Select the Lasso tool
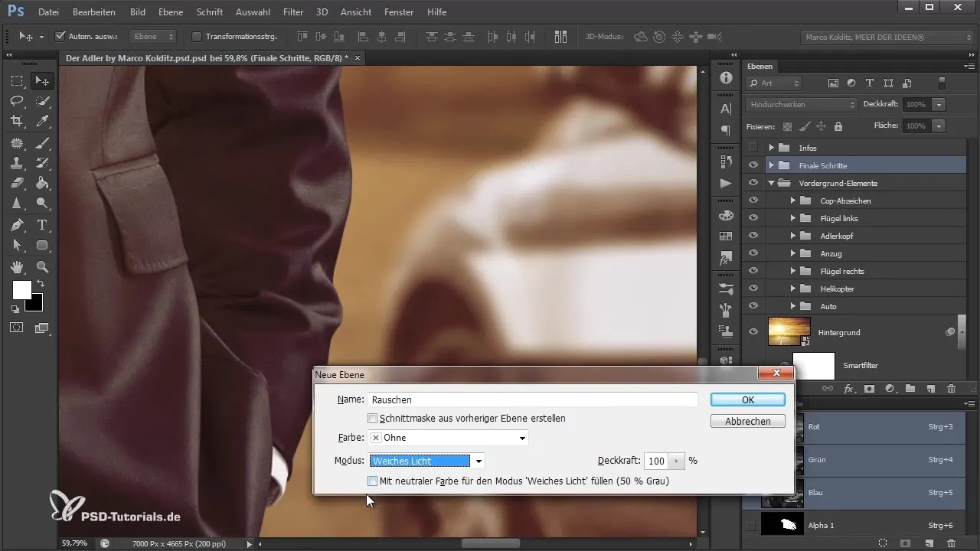The image size is (980, 551). coord(17,101)
